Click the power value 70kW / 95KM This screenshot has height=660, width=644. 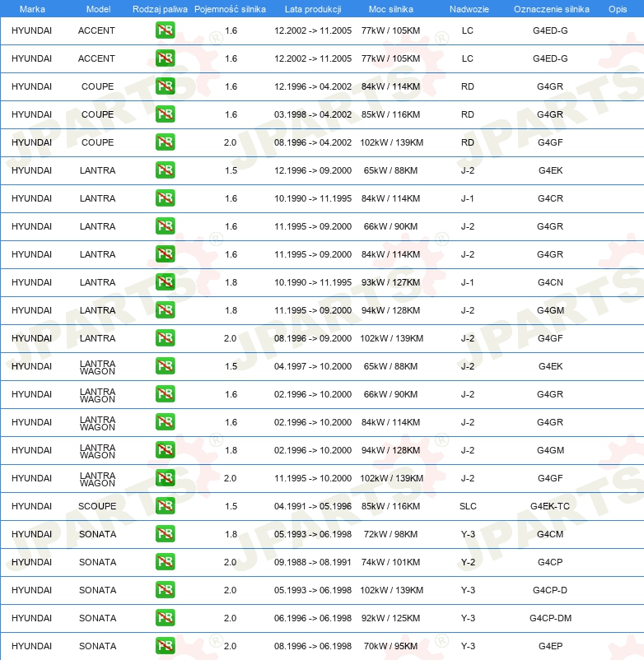[391, 646]
